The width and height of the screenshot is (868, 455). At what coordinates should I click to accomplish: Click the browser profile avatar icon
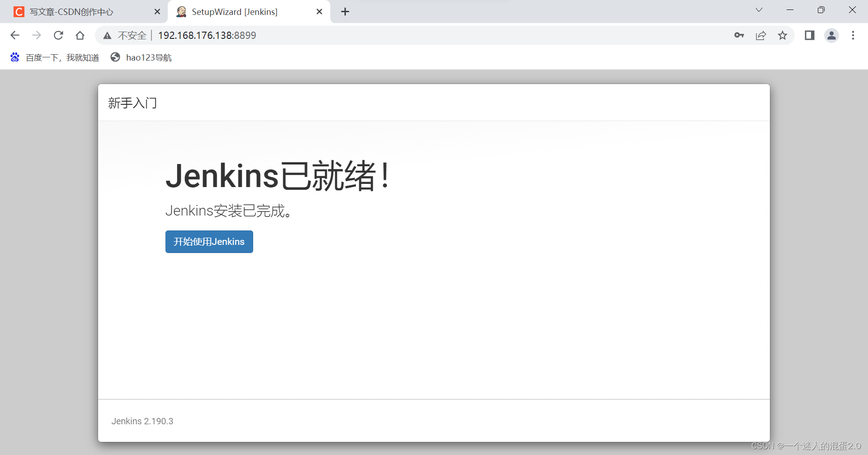[x=832, y=35]
